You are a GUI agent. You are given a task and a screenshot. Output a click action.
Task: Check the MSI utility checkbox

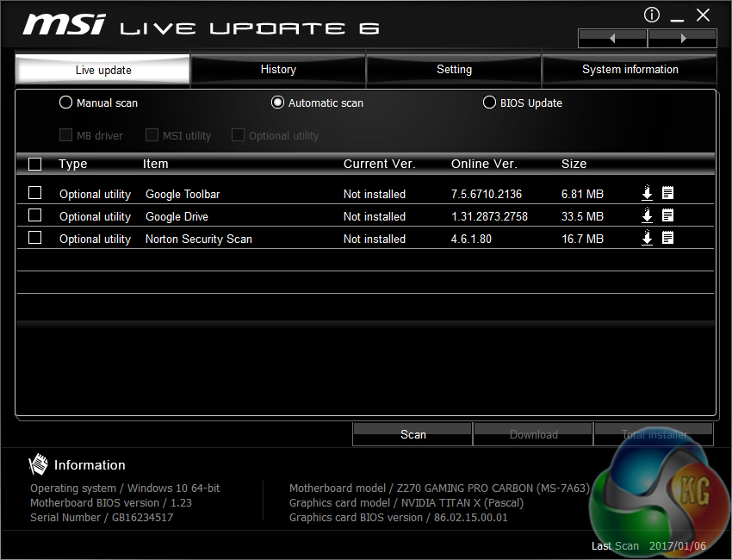tap(152, 135)
